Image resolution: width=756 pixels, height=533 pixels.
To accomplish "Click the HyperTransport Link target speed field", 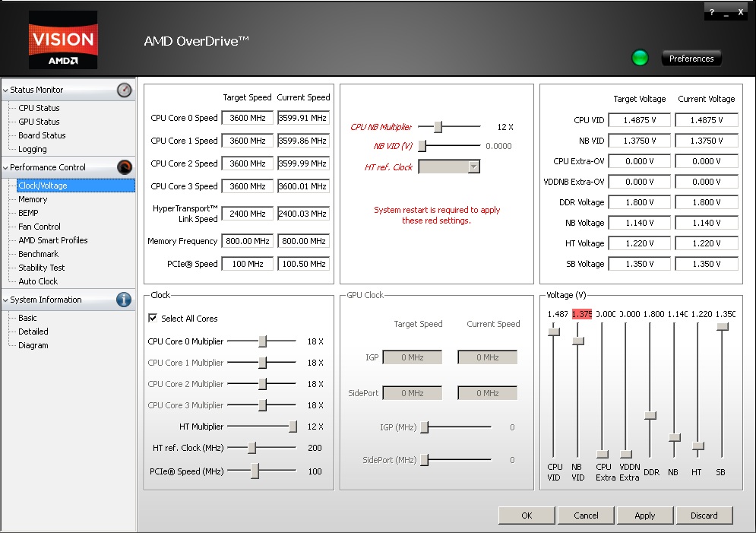I will click(248, 214).
